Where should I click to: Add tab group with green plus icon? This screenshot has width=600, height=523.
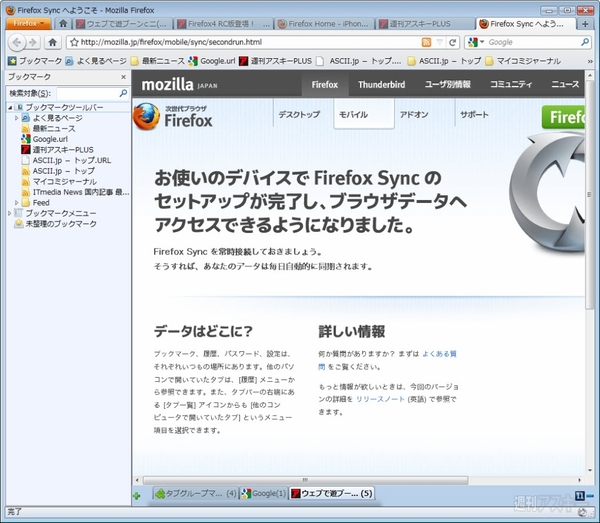pyautogui.click(x=137, y=496)
